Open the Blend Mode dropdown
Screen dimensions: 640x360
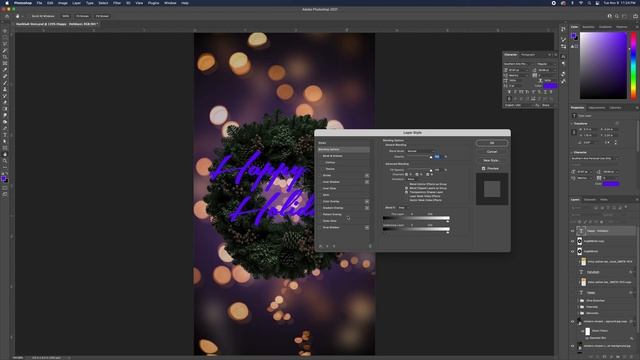(420, 151)
